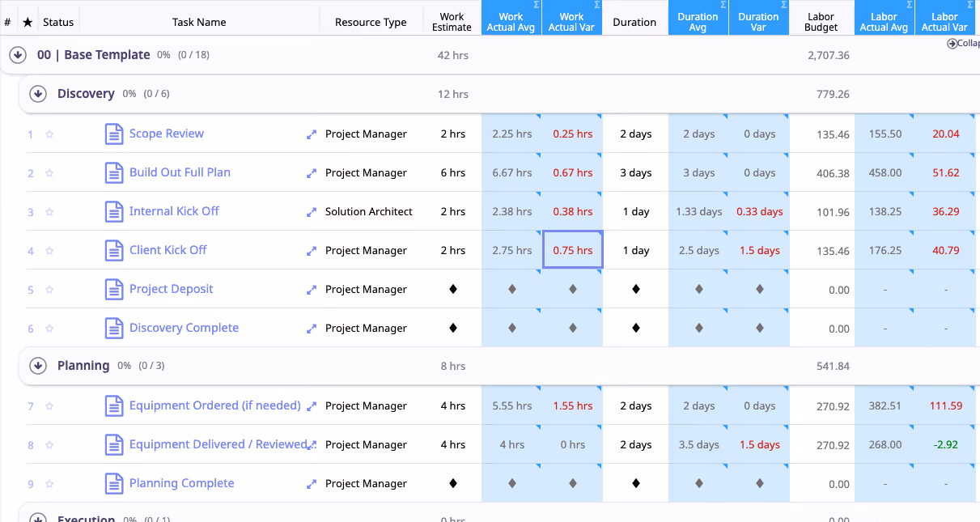Click the -2.92 labor variance value

945,444
